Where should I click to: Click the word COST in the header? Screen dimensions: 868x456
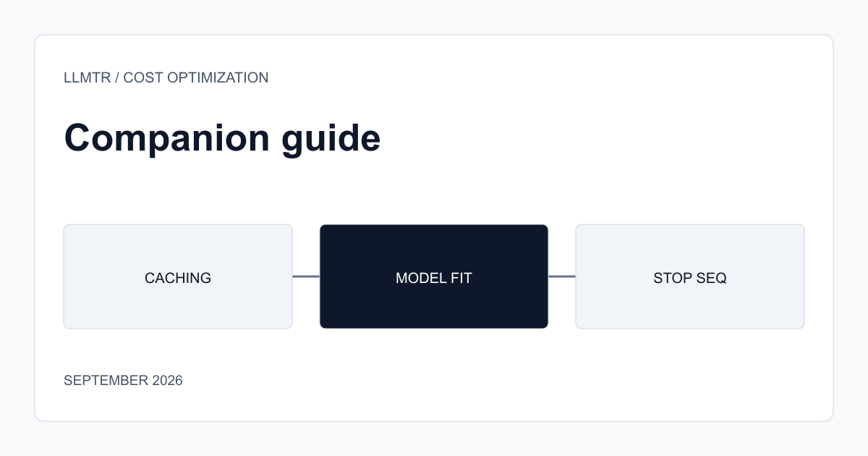[143, 77]
